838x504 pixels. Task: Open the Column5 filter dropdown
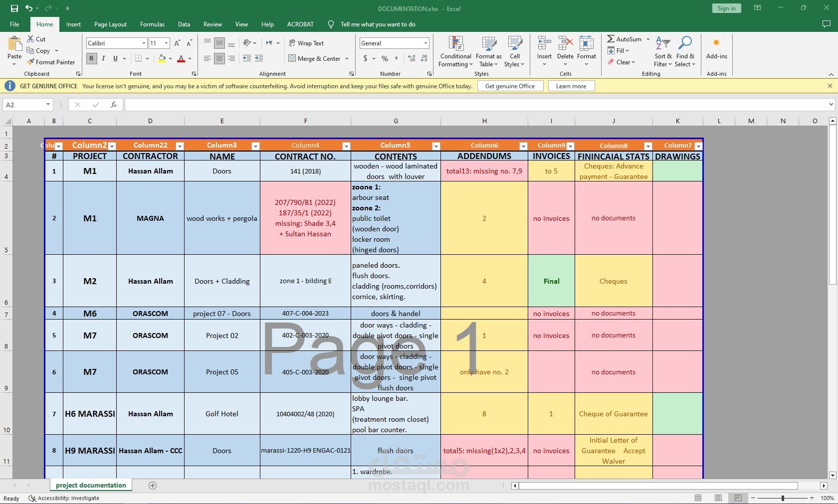436,146
